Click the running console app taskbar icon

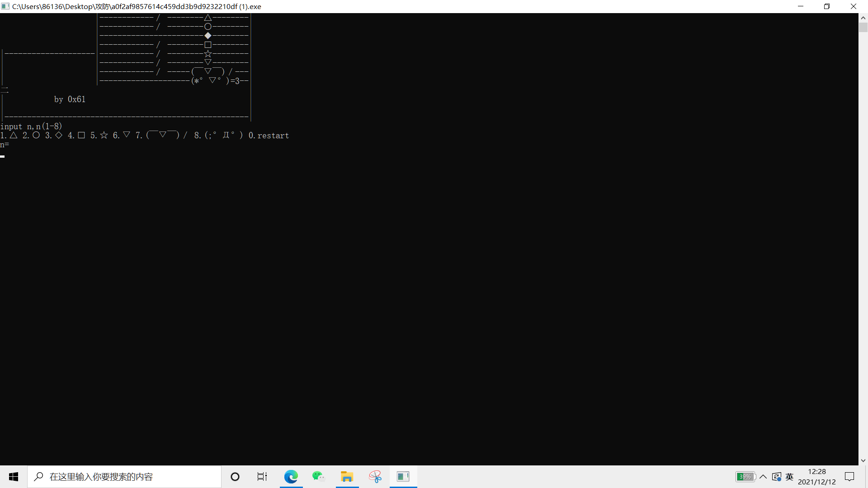coord(403,477)
